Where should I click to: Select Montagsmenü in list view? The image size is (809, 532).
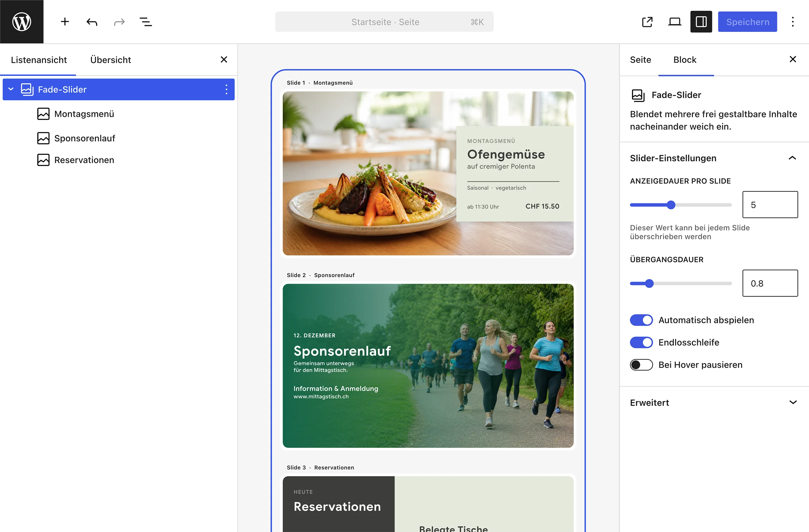click(x=84, y=114)
